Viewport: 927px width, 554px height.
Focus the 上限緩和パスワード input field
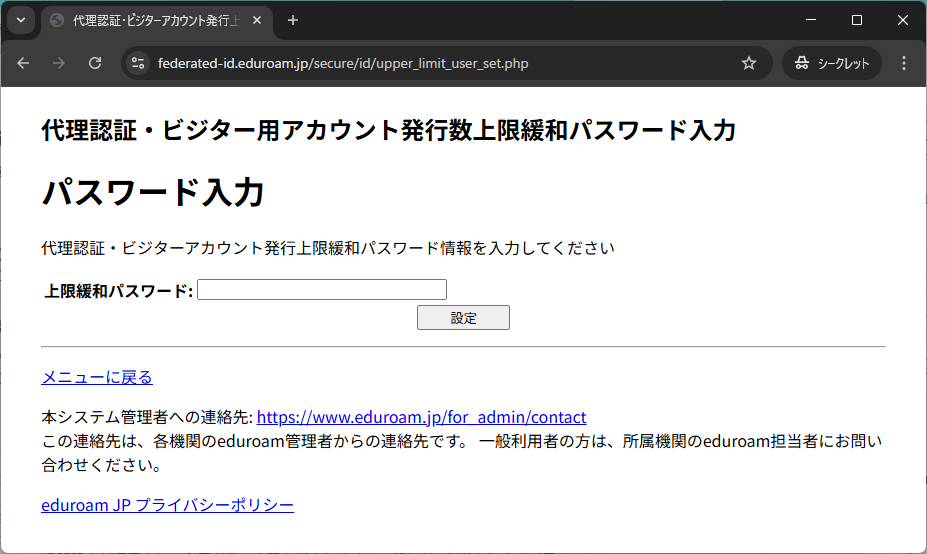click(321, 290)
